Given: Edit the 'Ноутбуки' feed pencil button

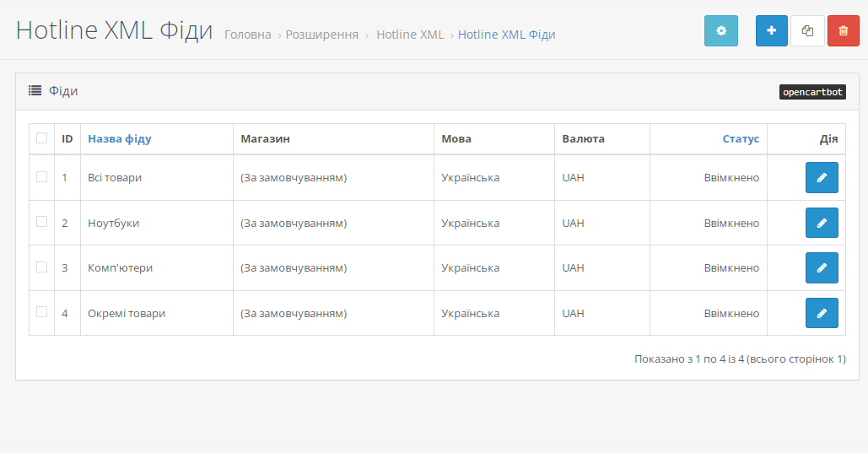Looking at the screenshot, I should pos(822,223).
